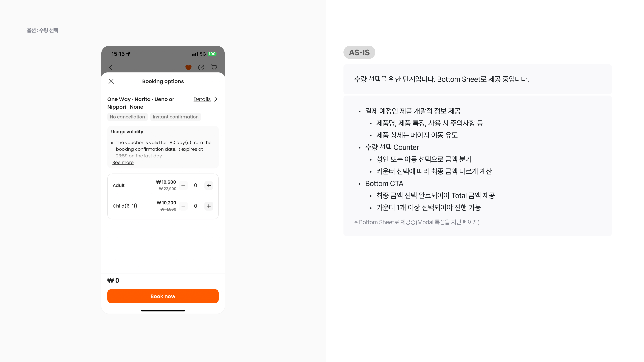Decrease Adult quantity with minus
This screenshot has width=644, height=362.
point(183,185)
